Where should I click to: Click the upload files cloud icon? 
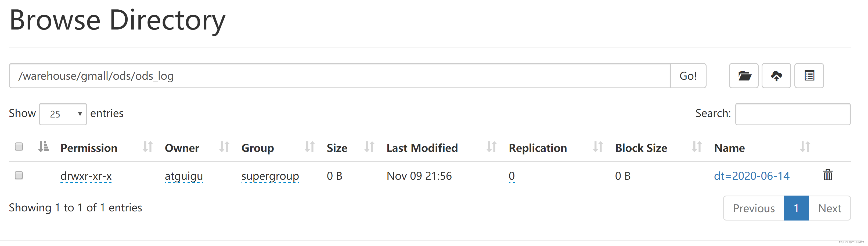[776, 76]
